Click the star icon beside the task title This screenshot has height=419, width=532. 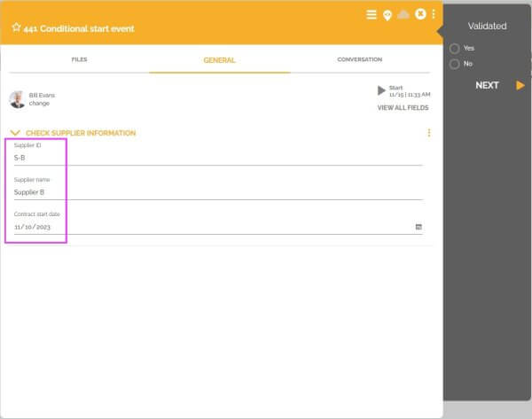[x=16, y=27]
